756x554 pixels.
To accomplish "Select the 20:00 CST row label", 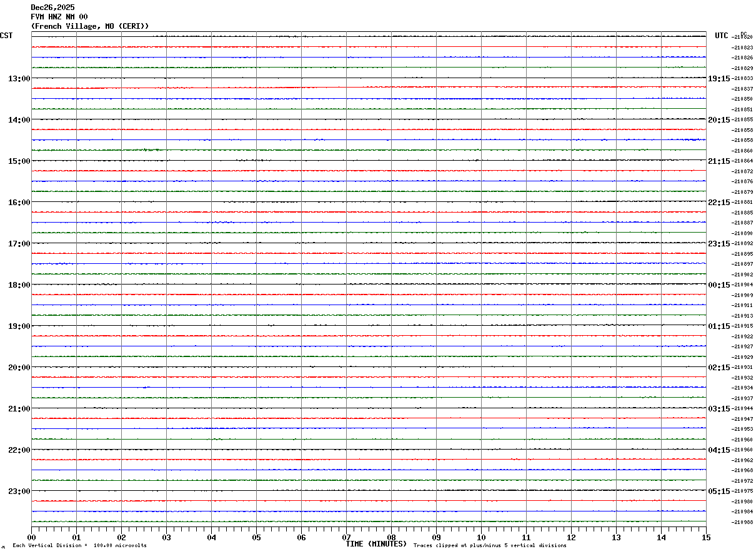I will [19, 368].
